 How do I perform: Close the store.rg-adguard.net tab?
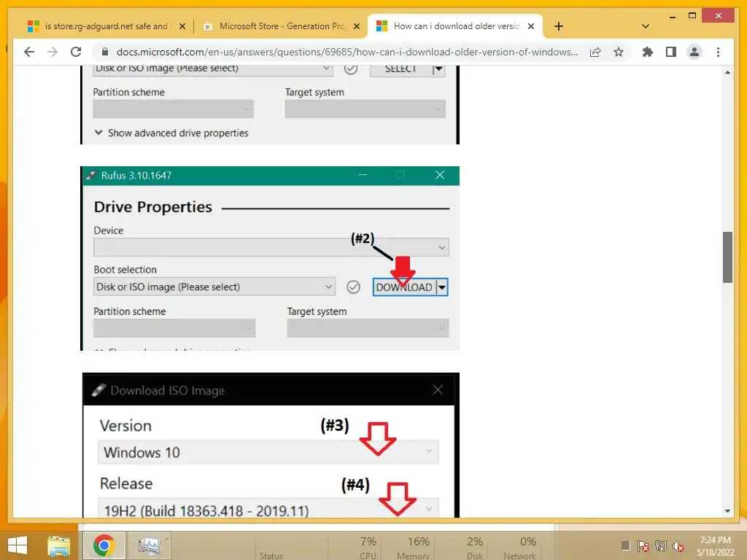182,27
